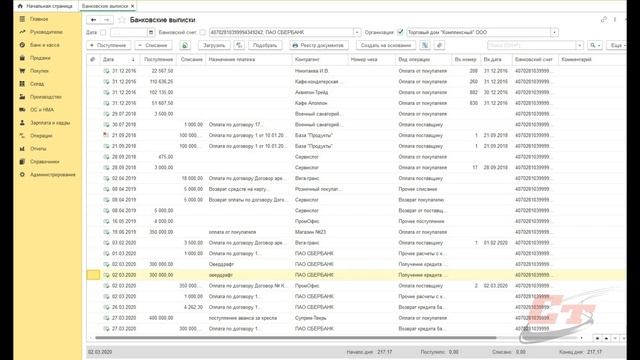
Task: Click the link icon at top right of form
Action: coord(604,20)
